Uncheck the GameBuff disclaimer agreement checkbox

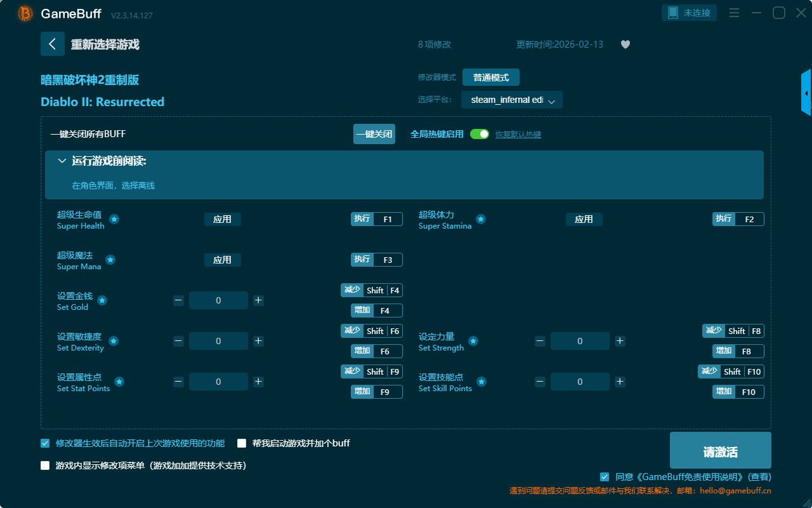(x=605, y=477)
